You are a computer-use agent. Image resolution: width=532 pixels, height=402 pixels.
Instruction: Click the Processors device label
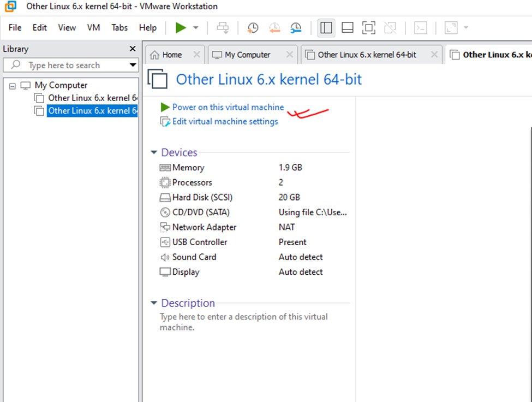point(192,182)
